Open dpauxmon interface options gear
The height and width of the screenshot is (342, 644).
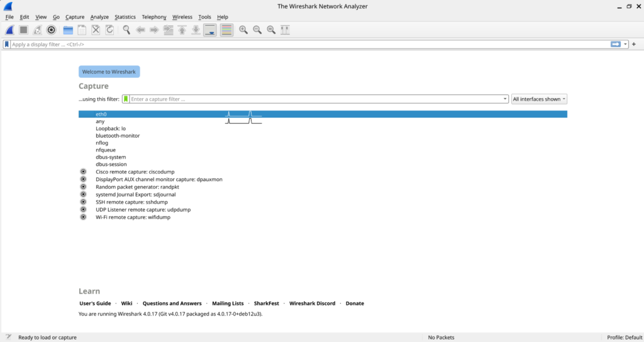[x=84, y=179]
